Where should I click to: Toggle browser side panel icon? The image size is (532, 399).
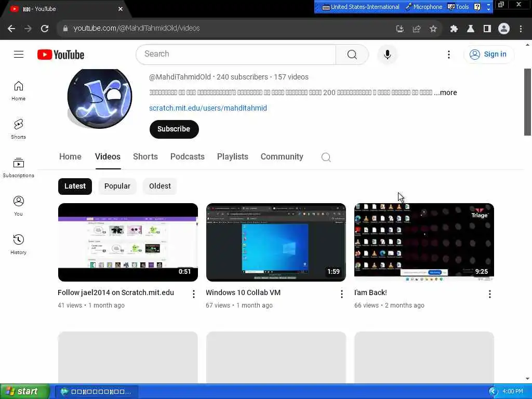[487, 29]
